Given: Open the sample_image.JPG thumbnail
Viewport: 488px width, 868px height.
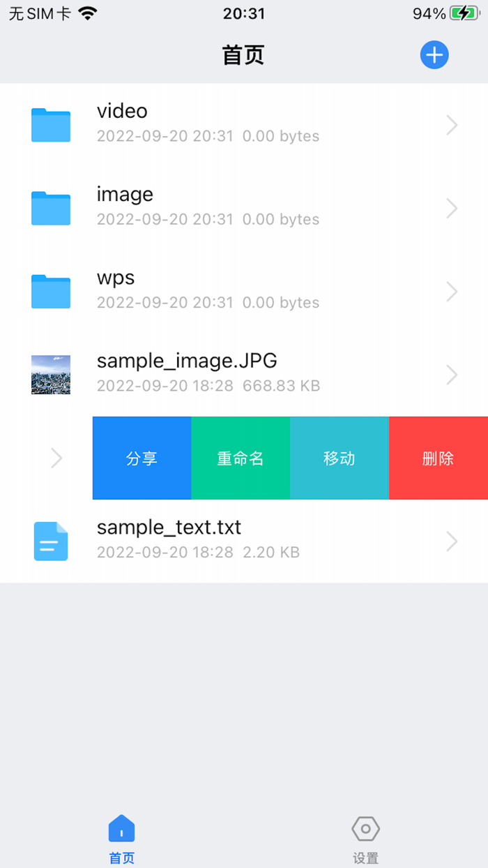Looking at the screenshot, I should point(51,375).
